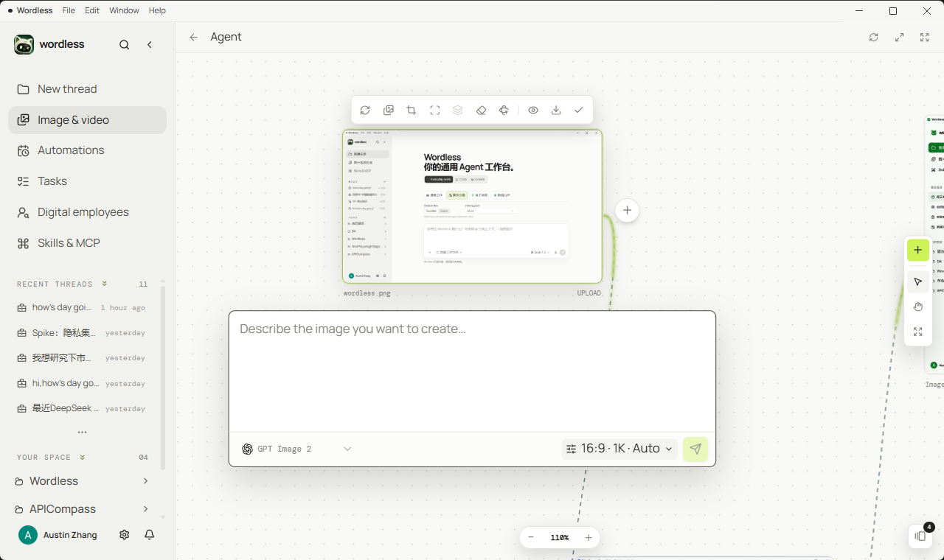Click the image variations icon in toolbar
This screenshot has width=944, height=560.
[389, 111]
